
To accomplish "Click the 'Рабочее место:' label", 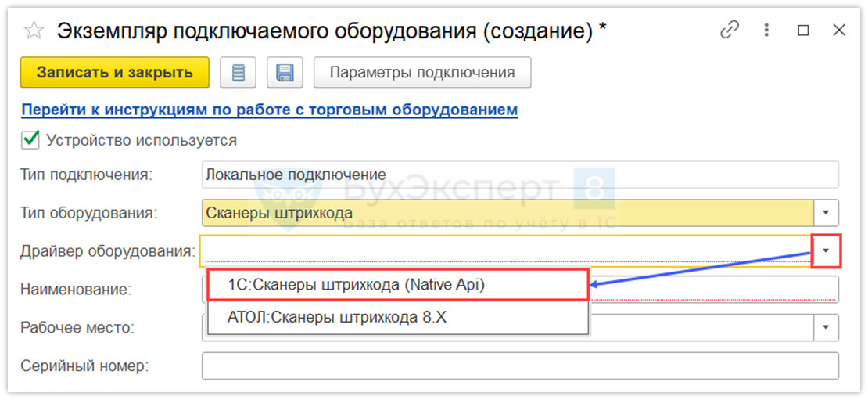I will tap(77, 327).
